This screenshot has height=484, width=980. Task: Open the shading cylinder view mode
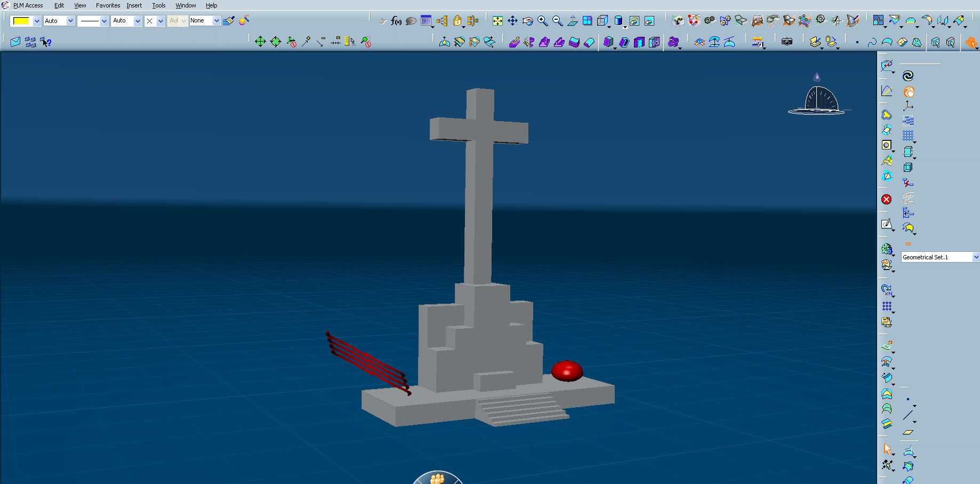(619, 21)
